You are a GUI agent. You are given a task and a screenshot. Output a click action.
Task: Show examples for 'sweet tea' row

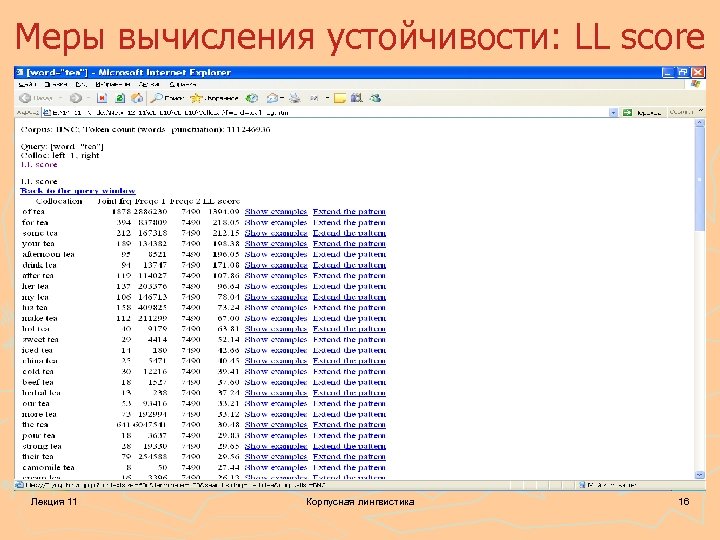[x=276, y=340]
